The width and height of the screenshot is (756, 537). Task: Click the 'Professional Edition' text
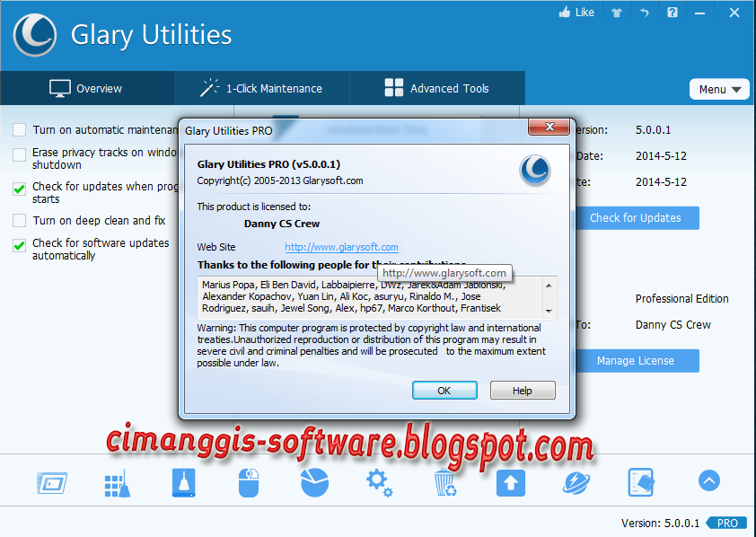[681, 298]
